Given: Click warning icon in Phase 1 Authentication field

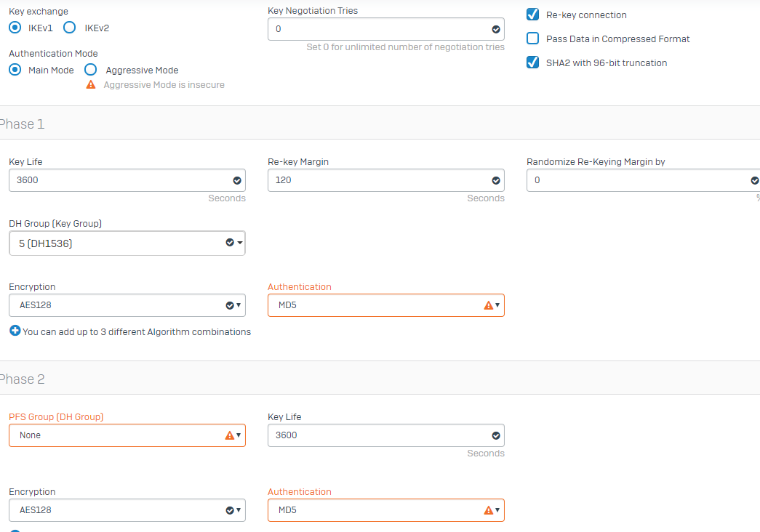Looking at the screenshot, I should (489, 305).
